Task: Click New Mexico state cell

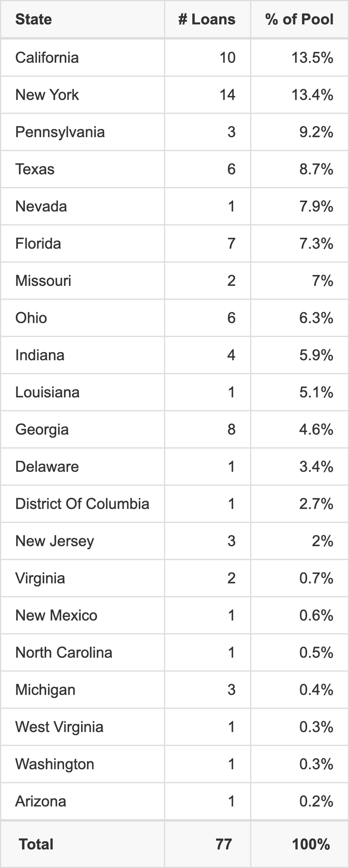Action: pyautogui.click(x=56, y=615)
